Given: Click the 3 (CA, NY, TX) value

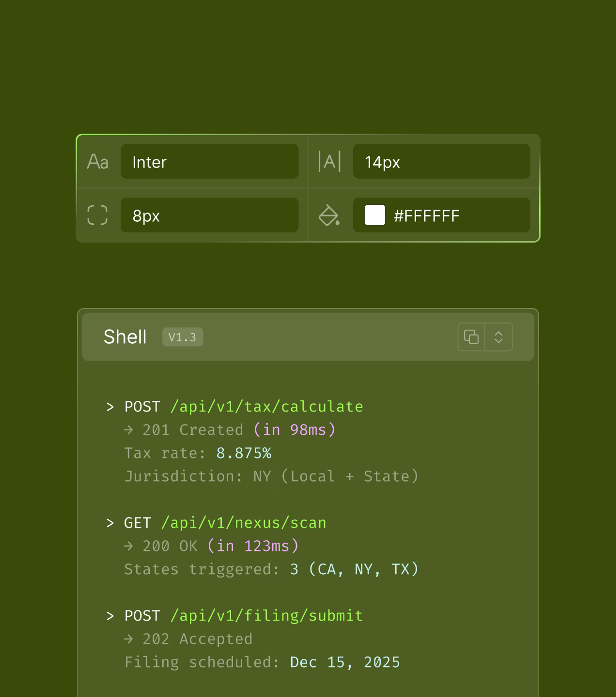Looking at the screenshot, I should pos(354,570).
